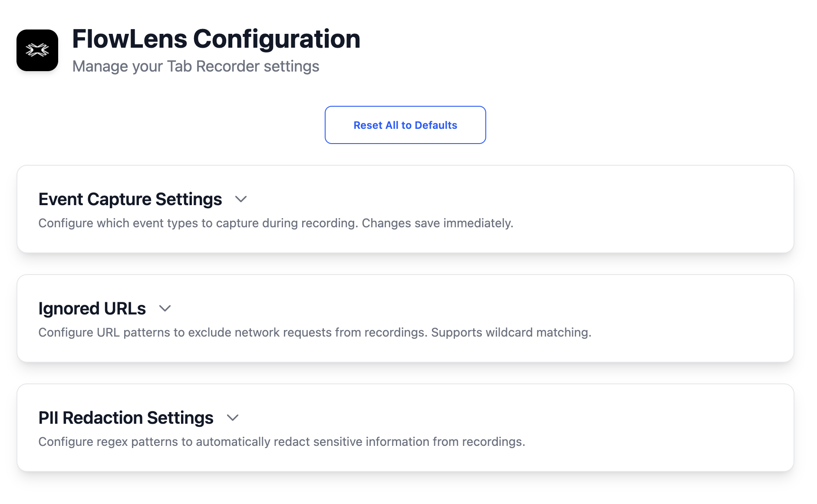Expand the Event Capture Settings chevron
817x504 pixels.
coord(241,199)
